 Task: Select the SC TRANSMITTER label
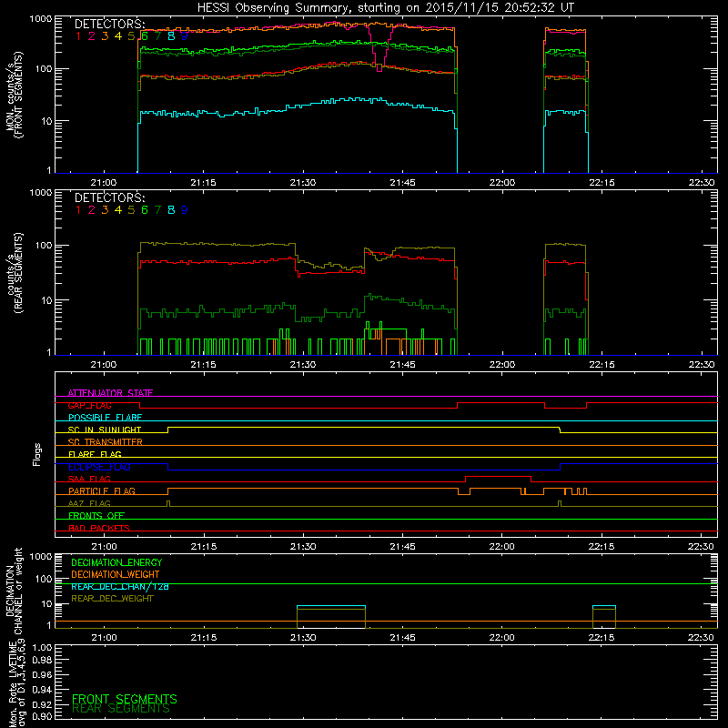pos(105,442)
